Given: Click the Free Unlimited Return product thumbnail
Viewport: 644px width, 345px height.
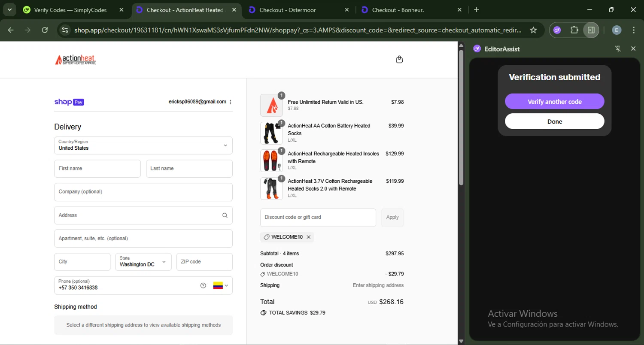Looking at the screenshot, I should tap(271, 105).
